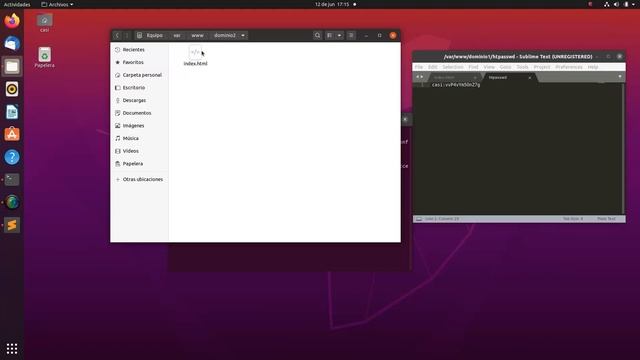Open Imágenes in Files sidebar
Viewport: 640px width, 360px height.
click(140, 125)
